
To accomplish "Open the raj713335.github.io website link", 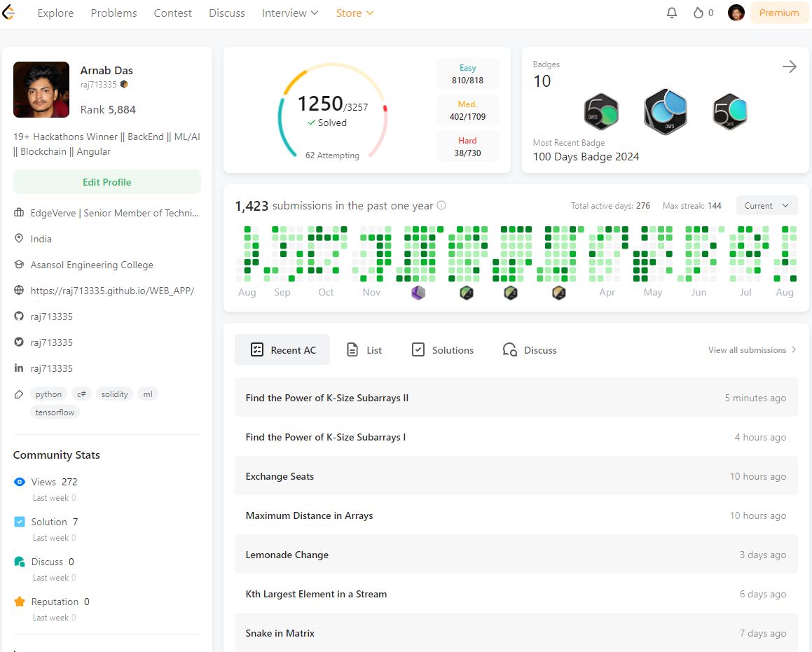I will [x=112, y=291].
